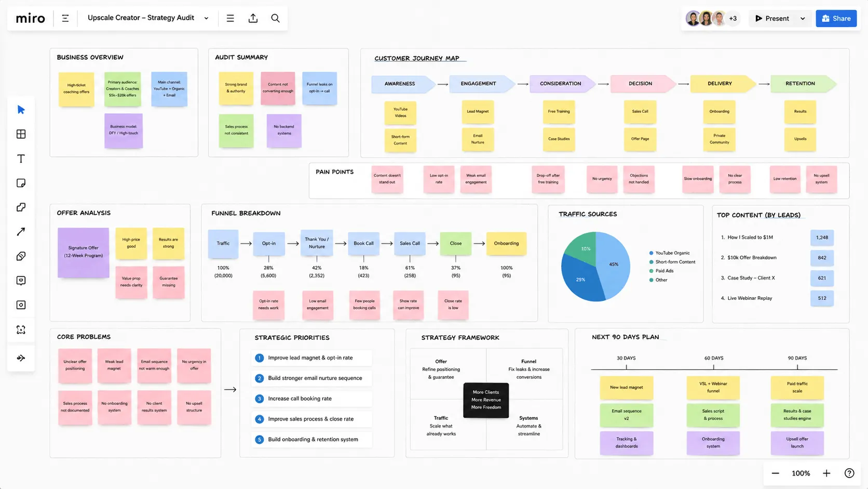
Task: Select the blue Traffic funnel box
Action: (223, 244)
